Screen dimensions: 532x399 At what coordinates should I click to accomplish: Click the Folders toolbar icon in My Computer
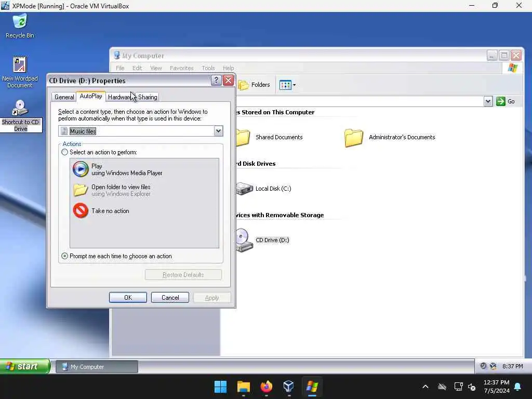244,85
